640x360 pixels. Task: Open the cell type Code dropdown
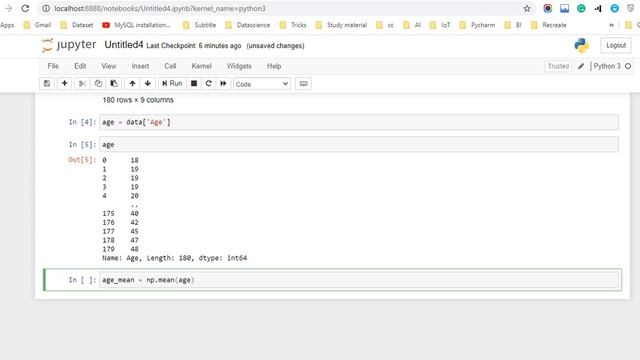[x=262, y=84]
